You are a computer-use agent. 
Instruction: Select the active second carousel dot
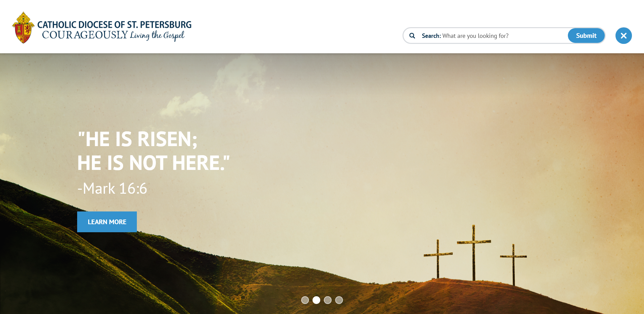(316, 300)
